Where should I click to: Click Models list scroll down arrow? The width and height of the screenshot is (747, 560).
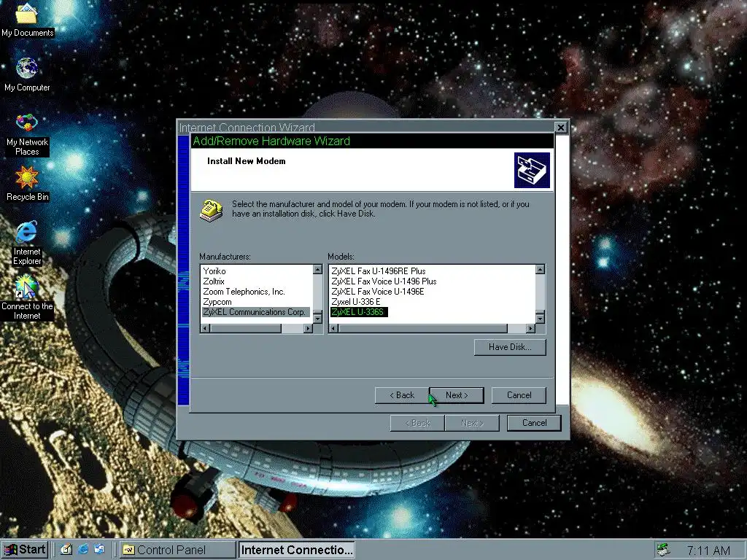click(x=540, y=319)
